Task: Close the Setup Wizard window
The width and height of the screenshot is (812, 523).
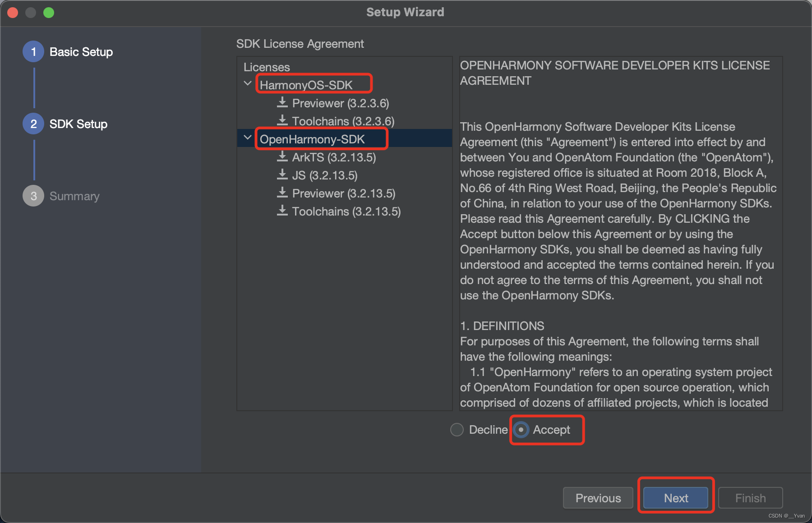Action: pyautogui.click(x=13, y=13)
